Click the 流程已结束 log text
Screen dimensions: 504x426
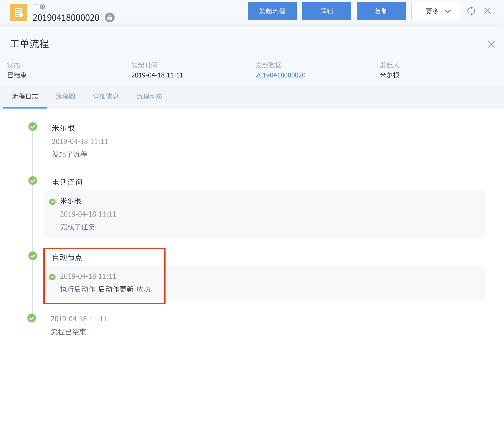tap(68, 332)
